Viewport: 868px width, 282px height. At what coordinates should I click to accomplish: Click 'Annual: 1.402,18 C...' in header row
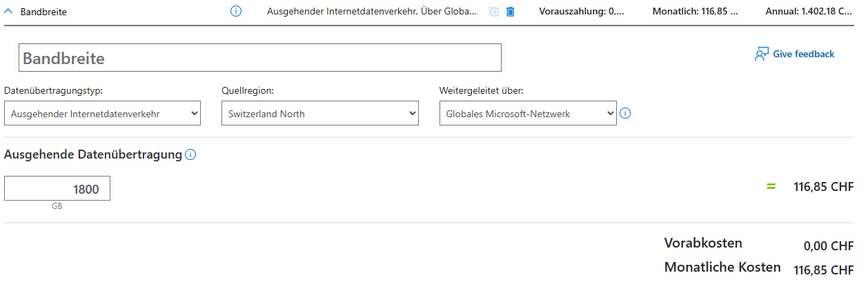tap(809, 12)
